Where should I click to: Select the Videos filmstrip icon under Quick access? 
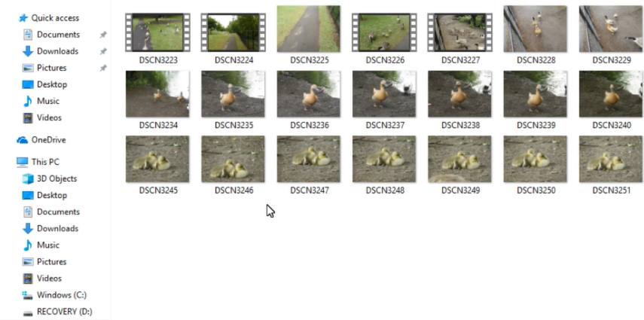[x=28, y=118]
